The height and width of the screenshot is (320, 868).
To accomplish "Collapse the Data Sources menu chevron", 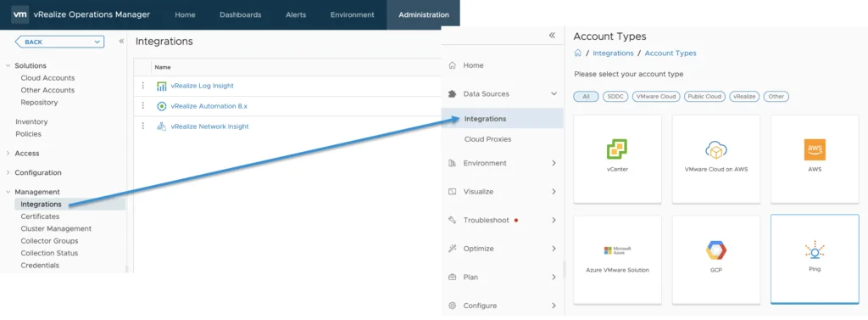I will pyautogui.click(x=554, y=93).
